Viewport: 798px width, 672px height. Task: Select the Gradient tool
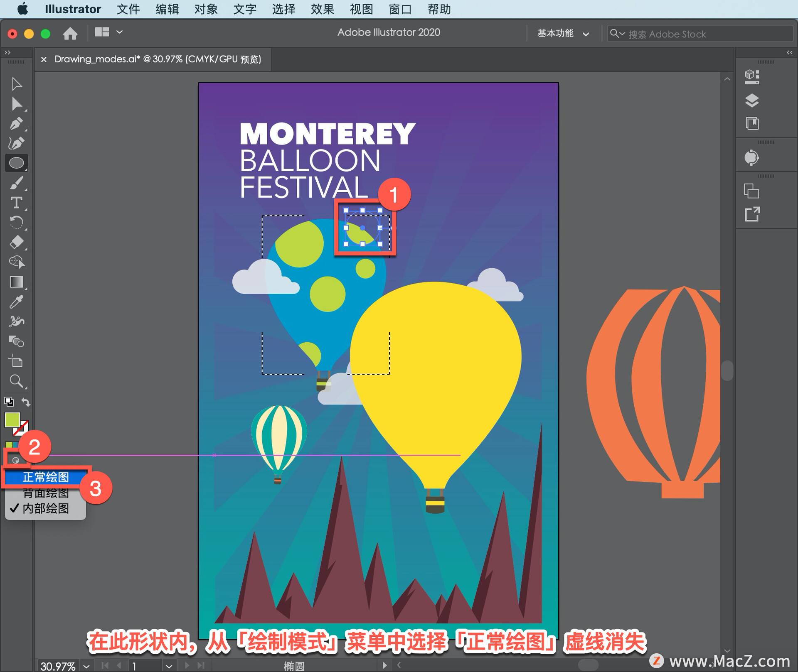[16, 282]
